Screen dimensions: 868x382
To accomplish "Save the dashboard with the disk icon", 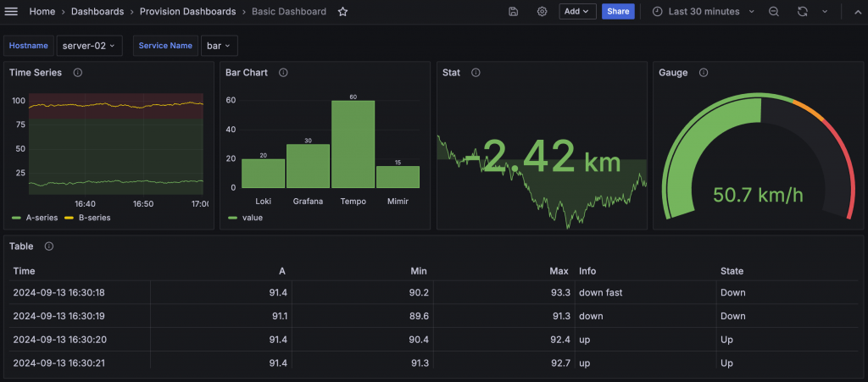I will coord(513,12).
